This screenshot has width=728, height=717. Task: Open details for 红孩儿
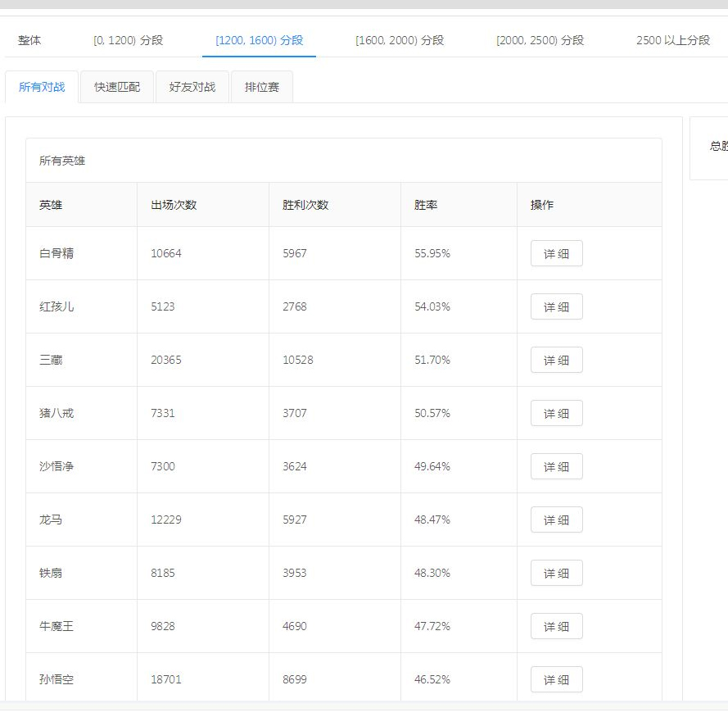(x=556, y=307)
